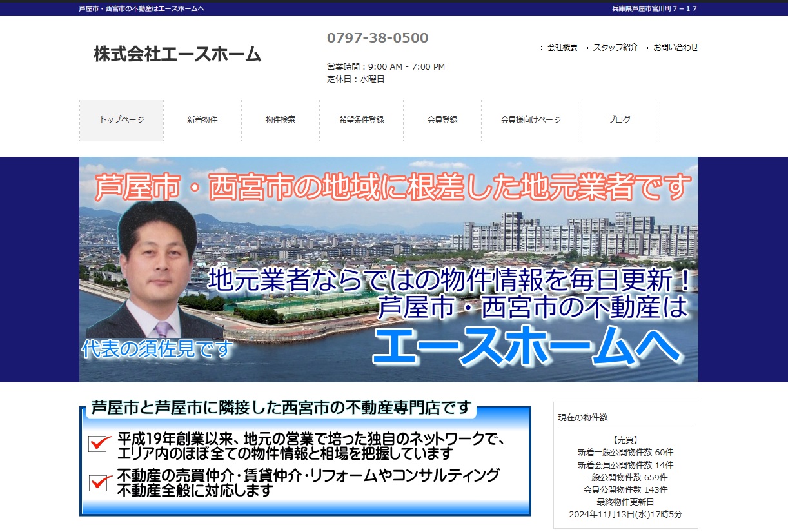Open 新着物件 in the navigation menu
The height and width of the screenshot is (532, 788).
pos(202,120)
